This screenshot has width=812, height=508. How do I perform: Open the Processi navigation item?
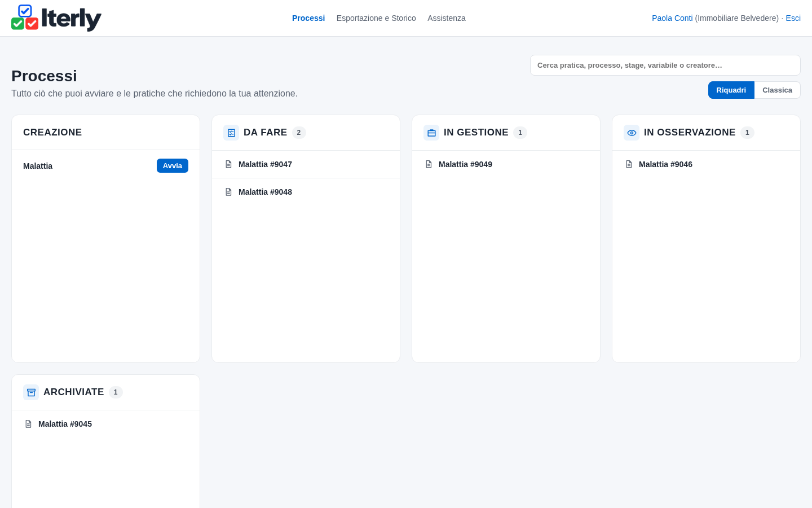click(308, 18)
